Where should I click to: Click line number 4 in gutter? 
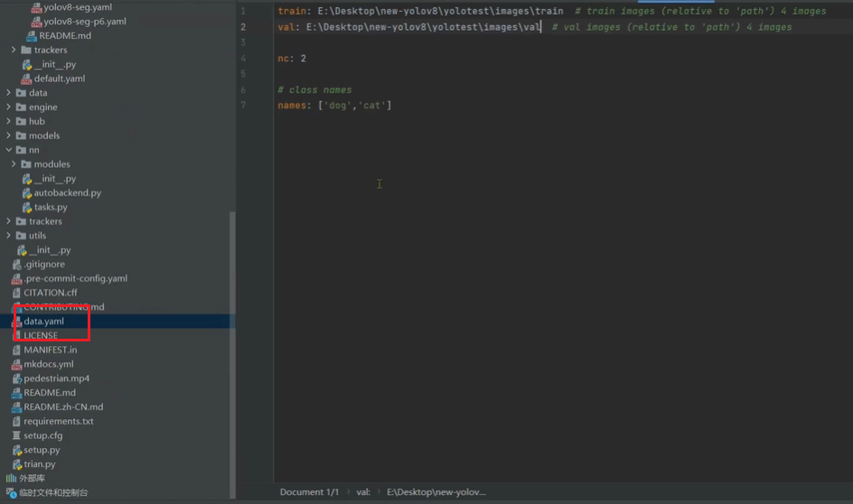[x=243, y=59]
